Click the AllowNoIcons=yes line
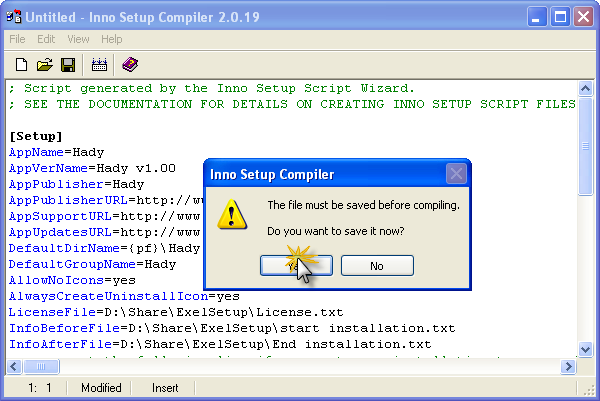This screenshot has height=401, width=600. [72, 281]
